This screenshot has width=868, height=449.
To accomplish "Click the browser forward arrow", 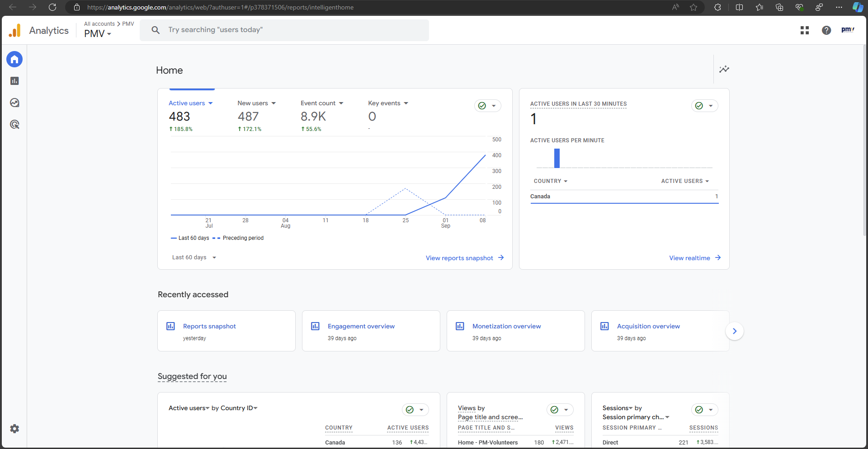I will point(33,7).
